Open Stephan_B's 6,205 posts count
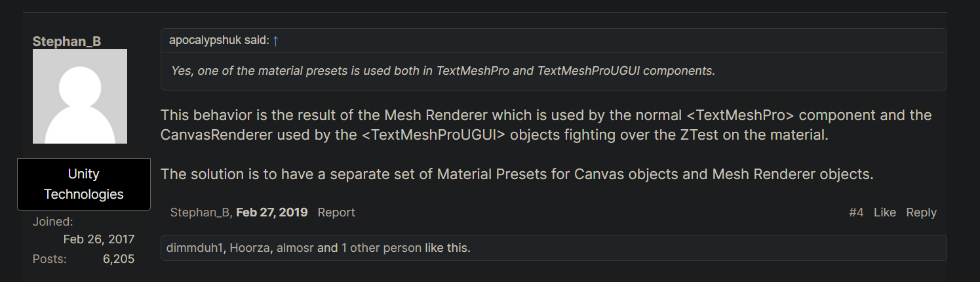Viewport: 980px width, 282px height. click(x=119, y=259)
